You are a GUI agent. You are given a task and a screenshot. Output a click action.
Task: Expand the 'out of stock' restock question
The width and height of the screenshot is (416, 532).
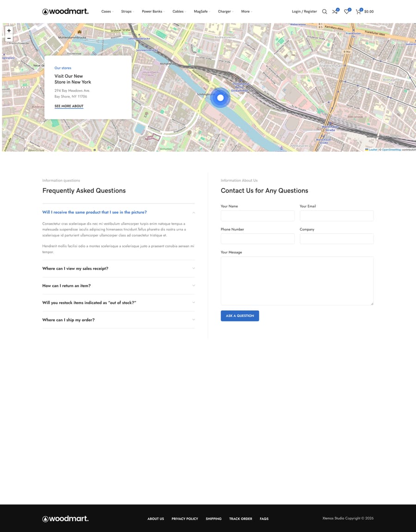(119, 303)
